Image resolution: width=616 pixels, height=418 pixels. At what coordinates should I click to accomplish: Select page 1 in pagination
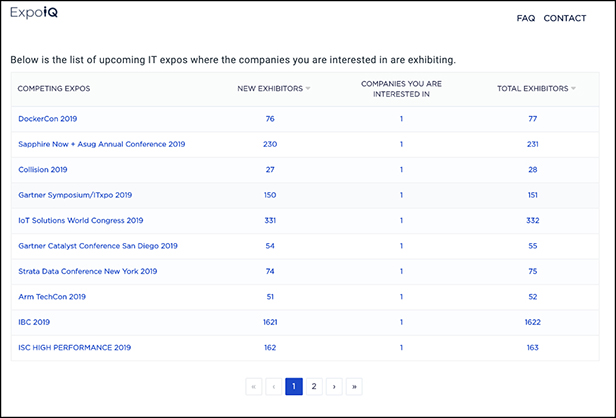coord(294,387)
